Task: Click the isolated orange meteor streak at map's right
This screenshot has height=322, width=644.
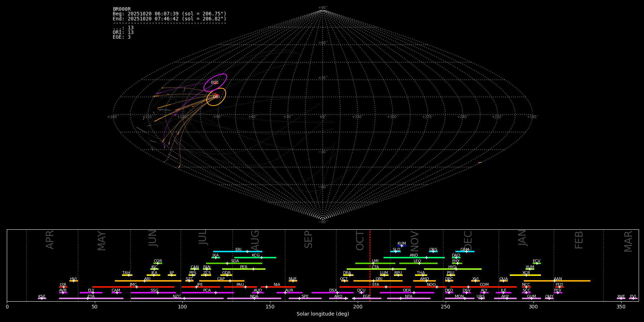Action: [x=479, y=163]
